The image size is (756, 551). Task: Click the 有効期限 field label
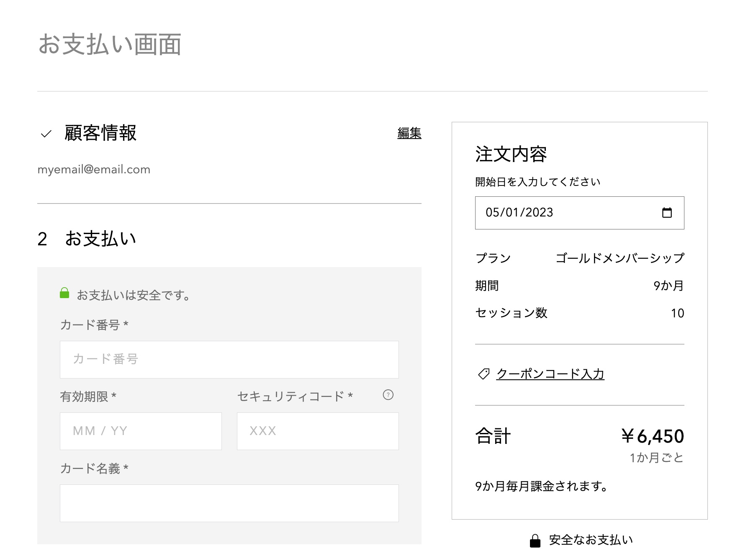click(88, 397)
